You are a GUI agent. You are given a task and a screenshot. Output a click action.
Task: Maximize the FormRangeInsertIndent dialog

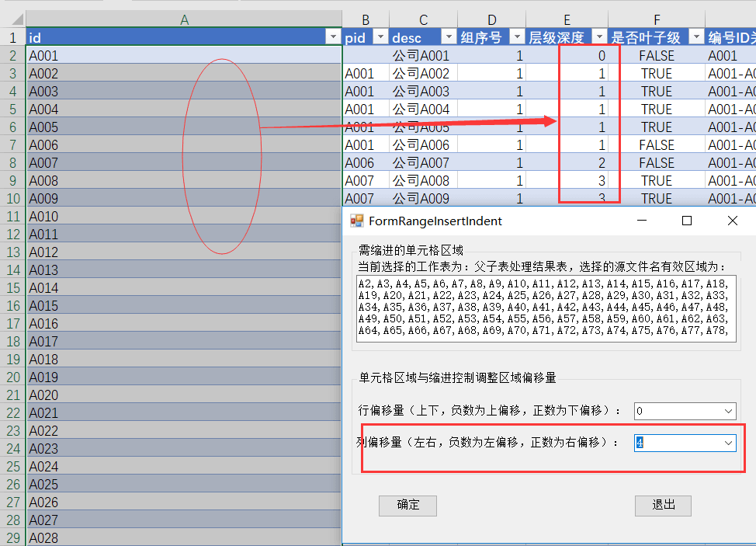pyautogui.click(x=687, y=221)
